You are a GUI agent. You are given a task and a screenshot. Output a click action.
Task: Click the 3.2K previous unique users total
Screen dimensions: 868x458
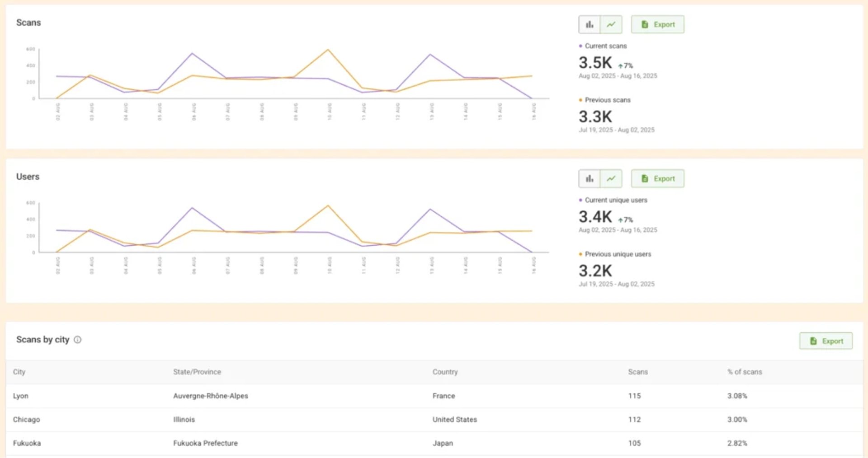(595, 271)
